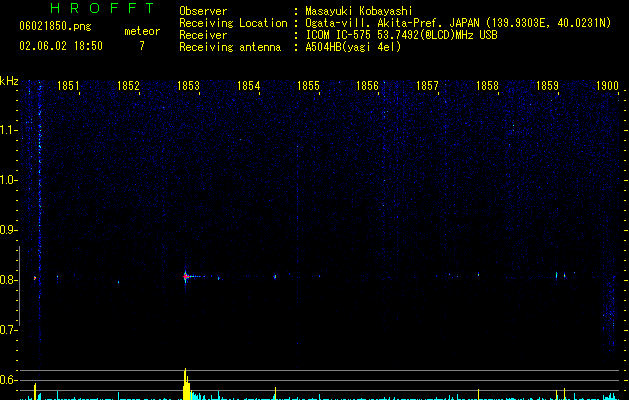Click the 1853 time marker
Viewport: 629px width, 400px height.
[x=188, y=86]
